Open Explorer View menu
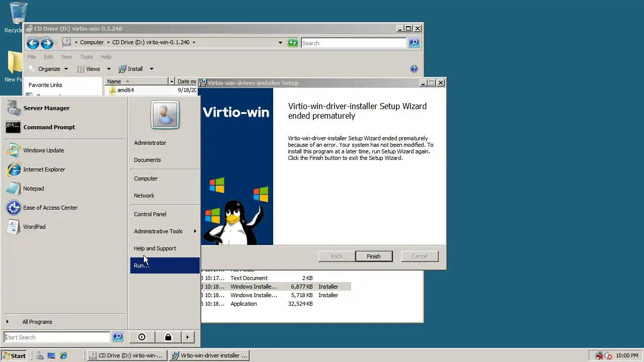Viewport: 644px width, 362px height. (x=66, y=57)
